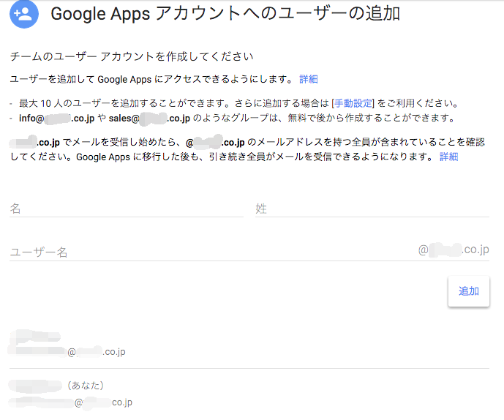Click the sales@ group example text
The height and width of the screenshot is (420, 504).
[x=149, y=119]
